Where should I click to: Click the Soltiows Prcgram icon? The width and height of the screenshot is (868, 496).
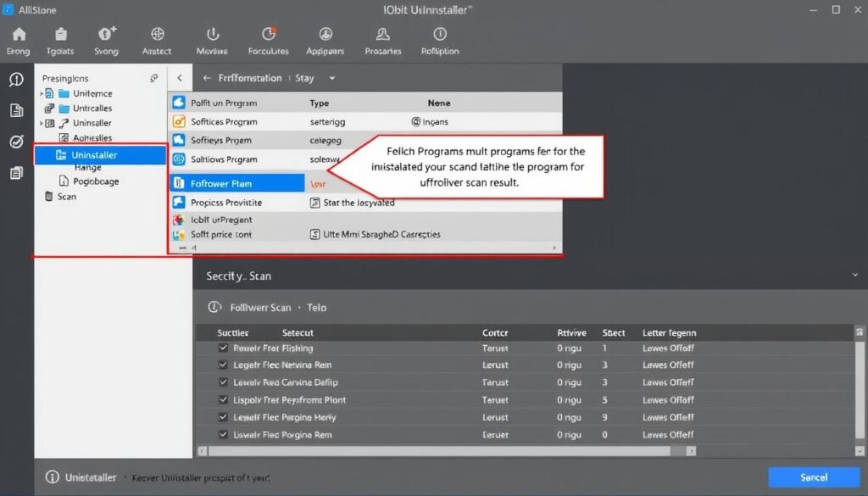(x=179, y=159)
